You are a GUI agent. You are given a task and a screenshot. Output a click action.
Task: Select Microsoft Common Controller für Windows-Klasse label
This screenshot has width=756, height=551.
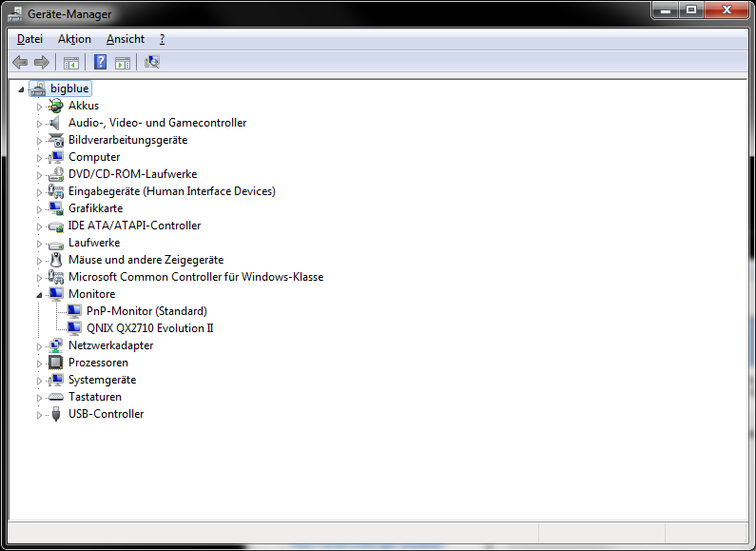point(196,277)
